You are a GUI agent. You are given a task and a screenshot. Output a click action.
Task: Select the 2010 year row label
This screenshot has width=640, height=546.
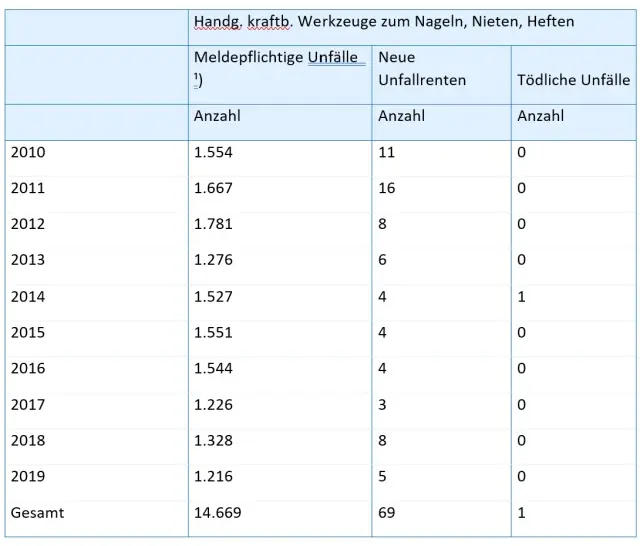pyautogui.click(x=28, y=153)
